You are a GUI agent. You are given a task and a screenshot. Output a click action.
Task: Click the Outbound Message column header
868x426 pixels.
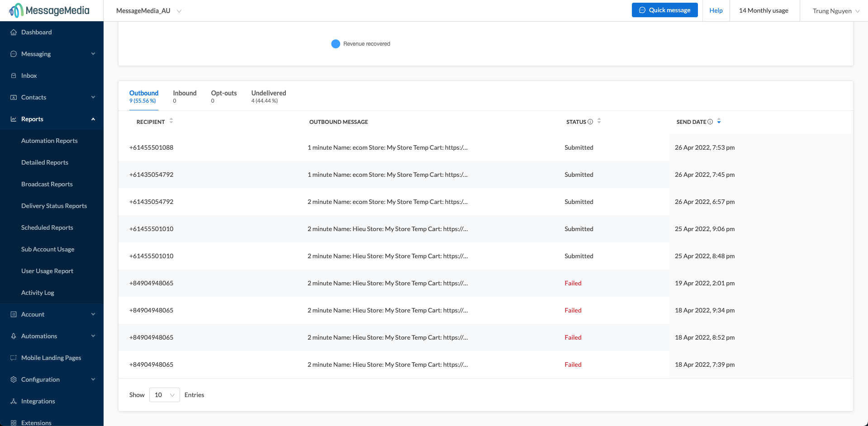pyautogui.click(x=338, y=122)
